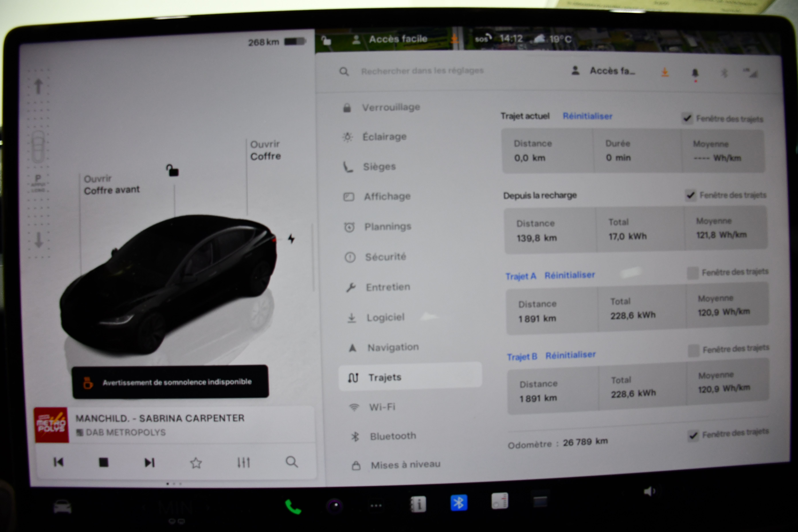
Task: Open the Sécurité settings menu
Action: tap(376, 257)
